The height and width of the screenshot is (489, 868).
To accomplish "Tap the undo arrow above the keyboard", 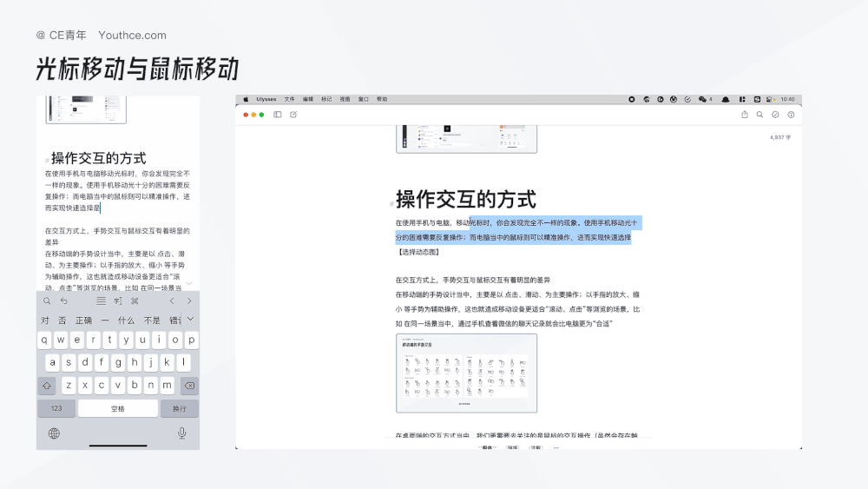I will pyautogui.click(x=63, y=301).
